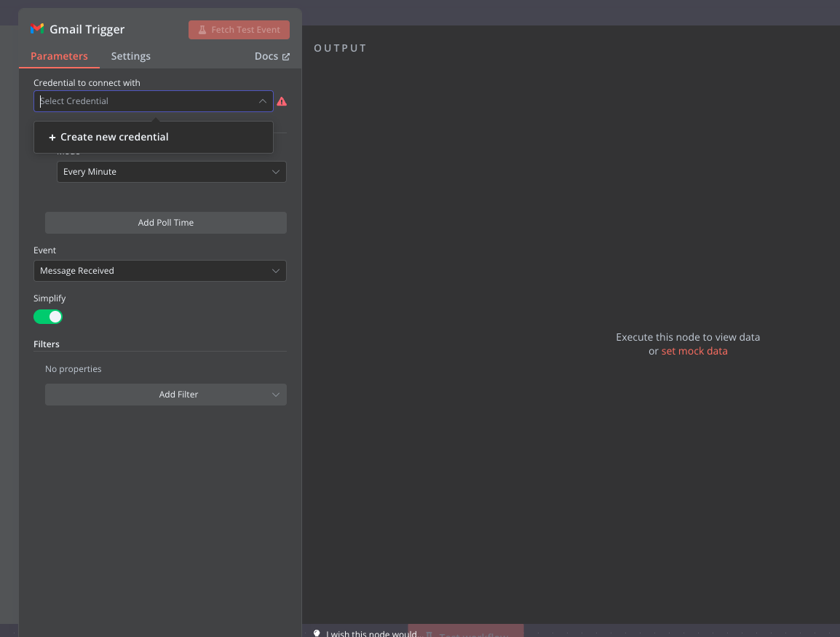
Task: Click the Filters section heading
Action: coord(47,344)
